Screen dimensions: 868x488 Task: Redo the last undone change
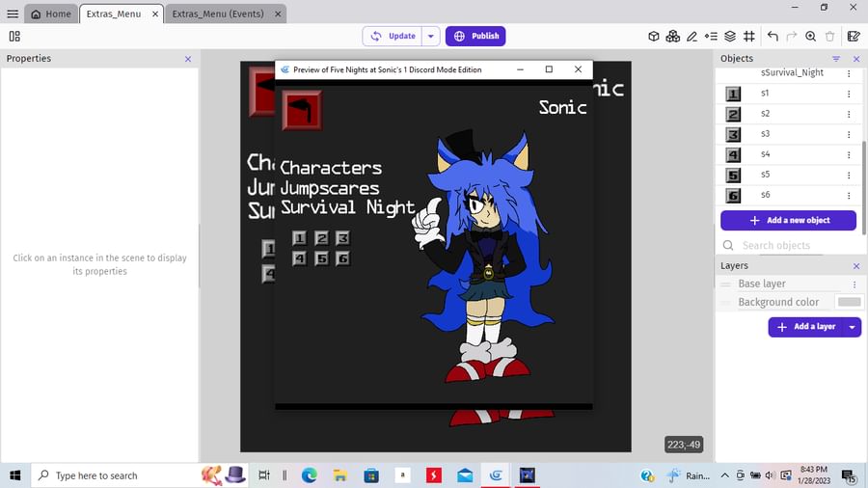pos(792,37)
